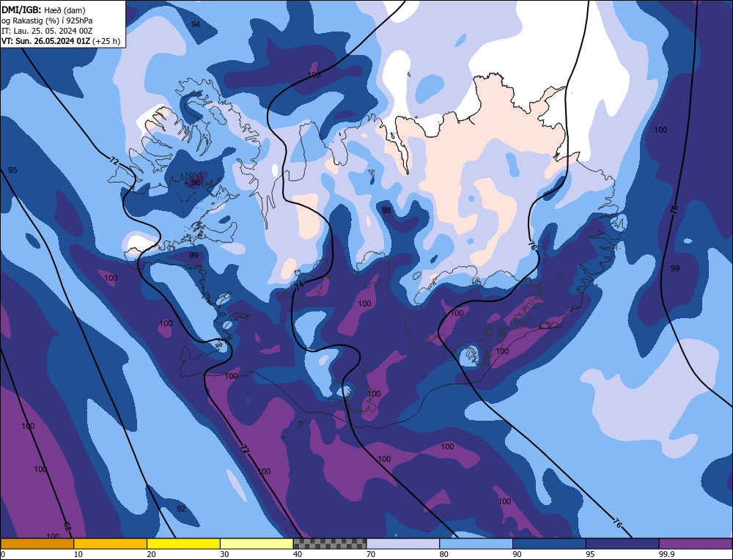Click the dark navy 95–99.9 legend swatch

pos(622,544)
